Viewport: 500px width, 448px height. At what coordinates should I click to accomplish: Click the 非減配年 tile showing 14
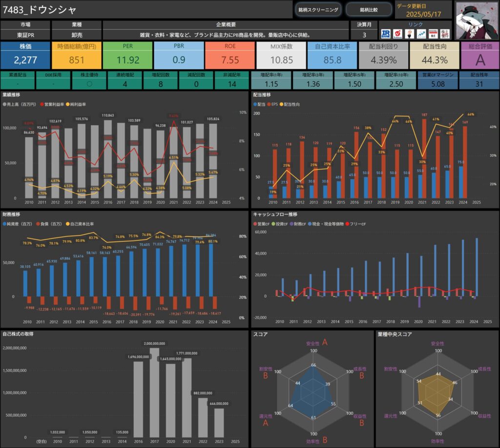(232, 81)
